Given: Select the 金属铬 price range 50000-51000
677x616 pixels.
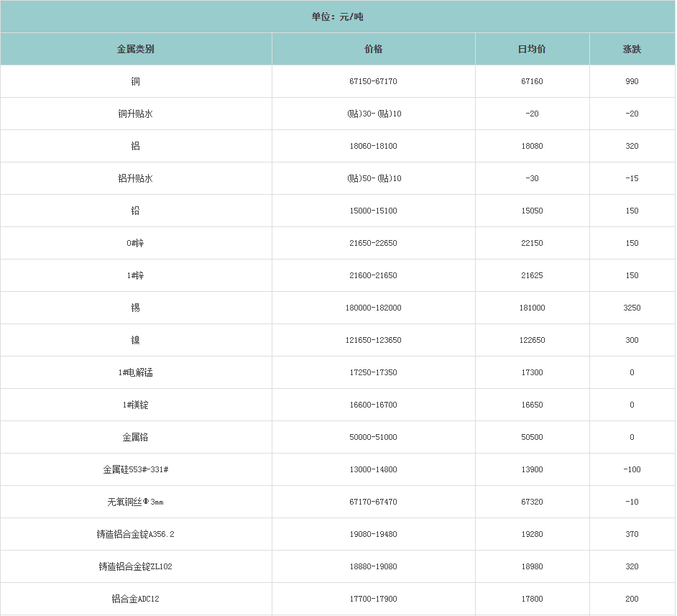Looking at the screenshot, I should (373, 438).
